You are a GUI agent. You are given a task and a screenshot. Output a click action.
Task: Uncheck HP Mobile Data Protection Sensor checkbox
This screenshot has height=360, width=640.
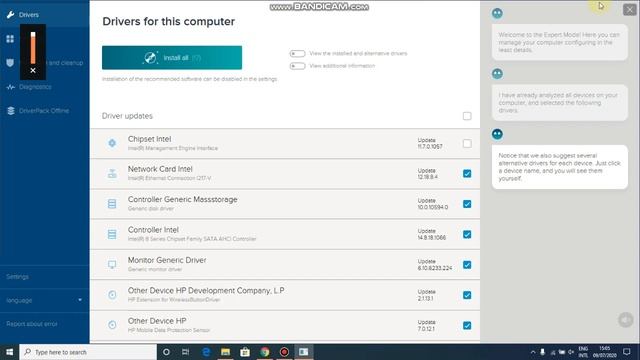pos(467,325)
